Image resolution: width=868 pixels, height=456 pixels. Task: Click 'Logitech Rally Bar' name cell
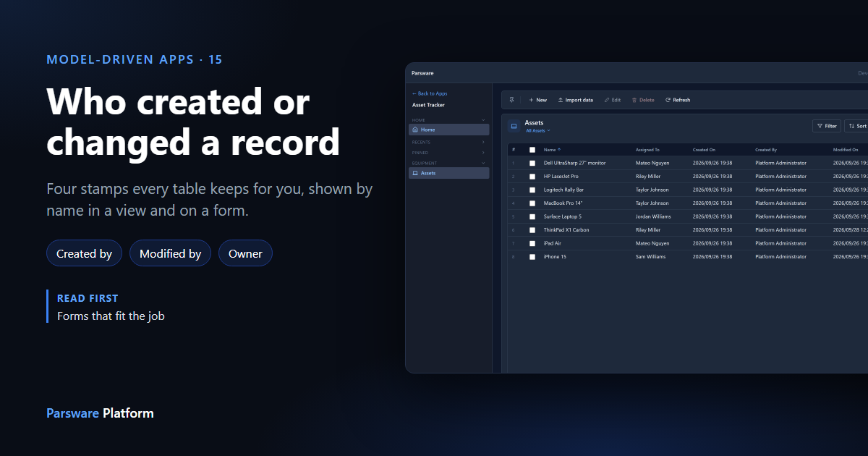pos(563,190)
